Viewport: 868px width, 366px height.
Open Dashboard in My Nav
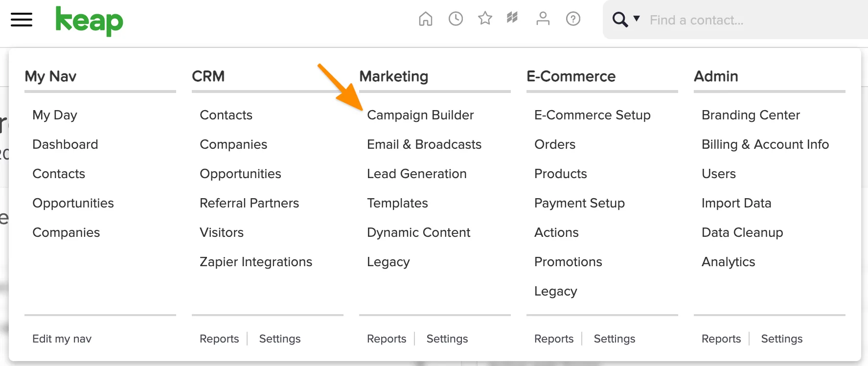(x=65, y=144)
